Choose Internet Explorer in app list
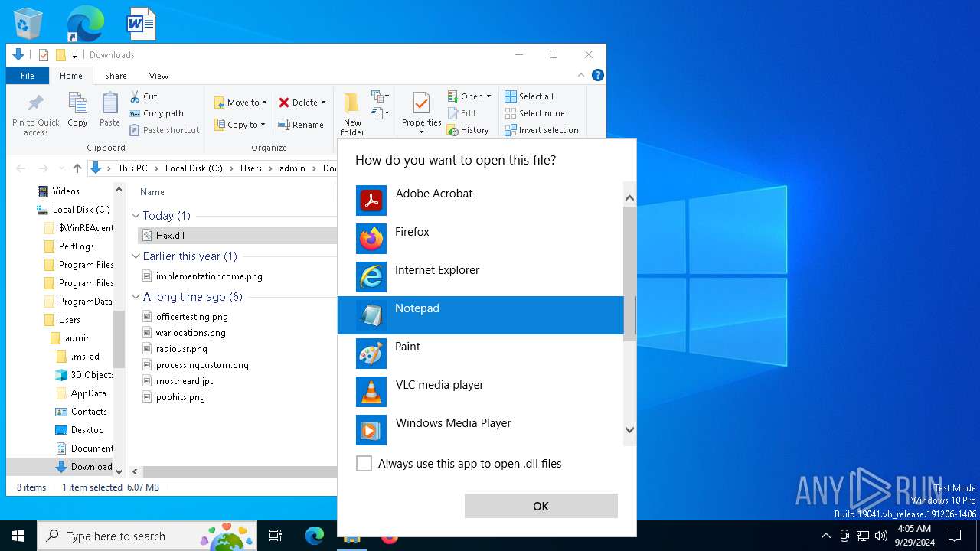 click(x=481, y=277)
